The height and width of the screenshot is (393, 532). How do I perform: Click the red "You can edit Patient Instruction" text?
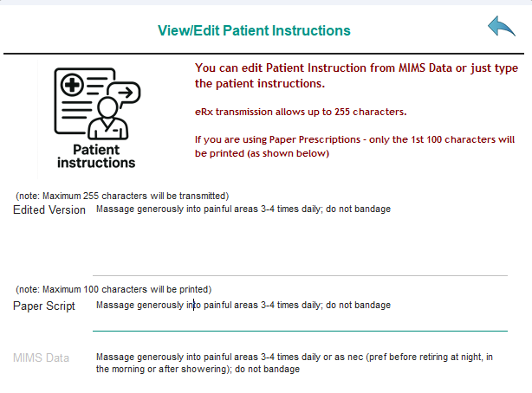(356, 75)
